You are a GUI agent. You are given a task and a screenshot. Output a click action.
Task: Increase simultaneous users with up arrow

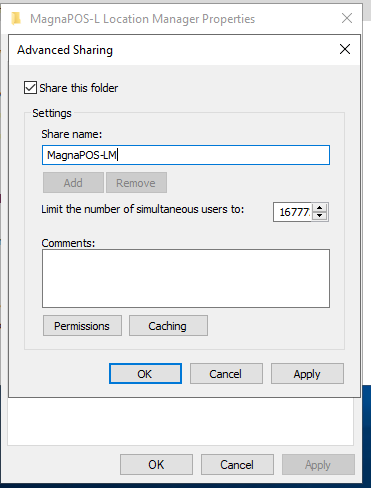click(x=320, y=208)
